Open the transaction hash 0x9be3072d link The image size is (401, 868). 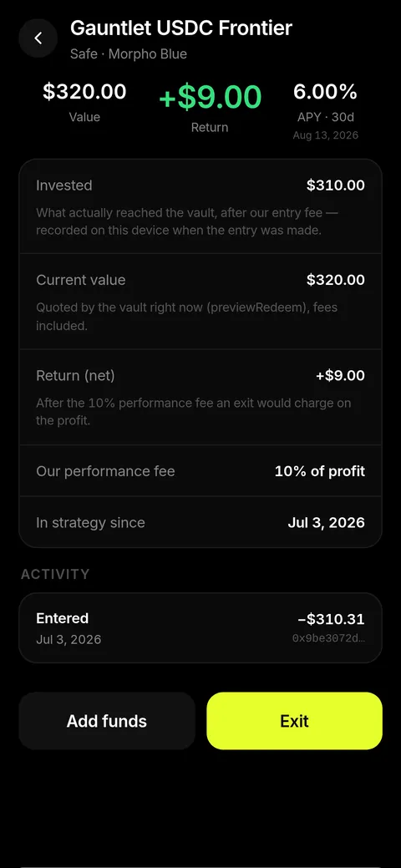click(328, 638)
